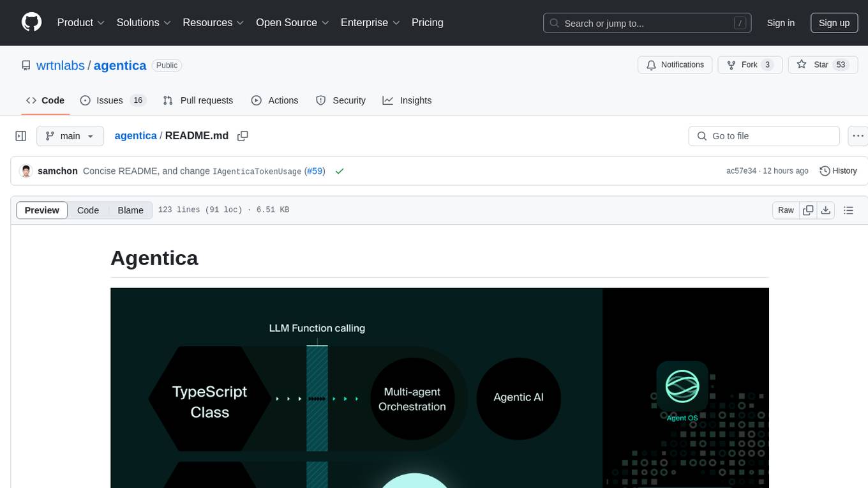Click the Agentica README heading
Image resolution: width=868 pixels, height=488 pixels.
154,258
